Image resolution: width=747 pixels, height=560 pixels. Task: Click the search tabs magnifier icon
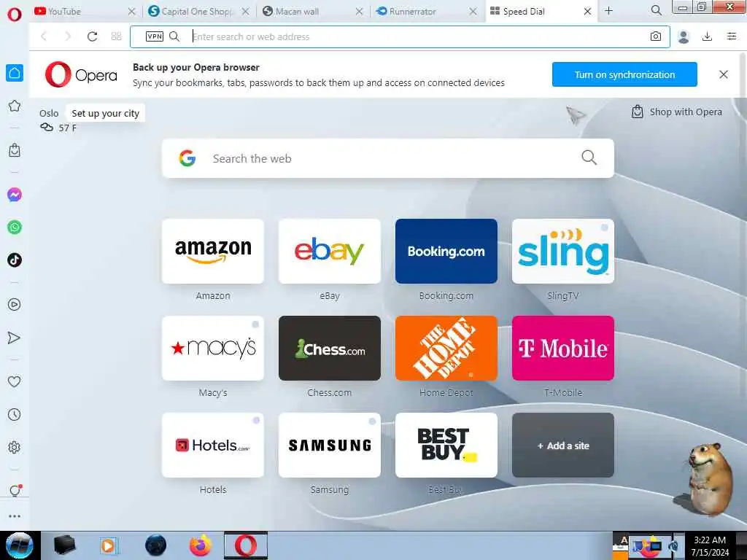(656, 10)
